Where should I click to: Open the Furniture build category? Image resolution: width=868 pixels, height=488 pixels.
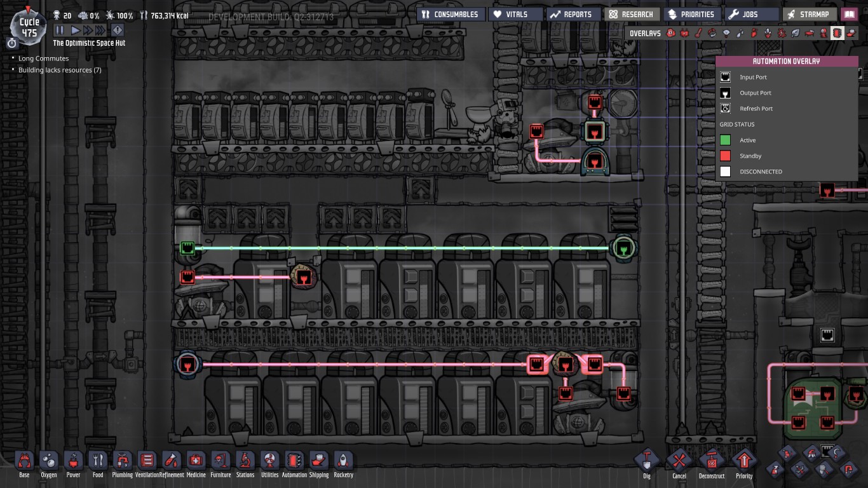[x=220, y=464]
